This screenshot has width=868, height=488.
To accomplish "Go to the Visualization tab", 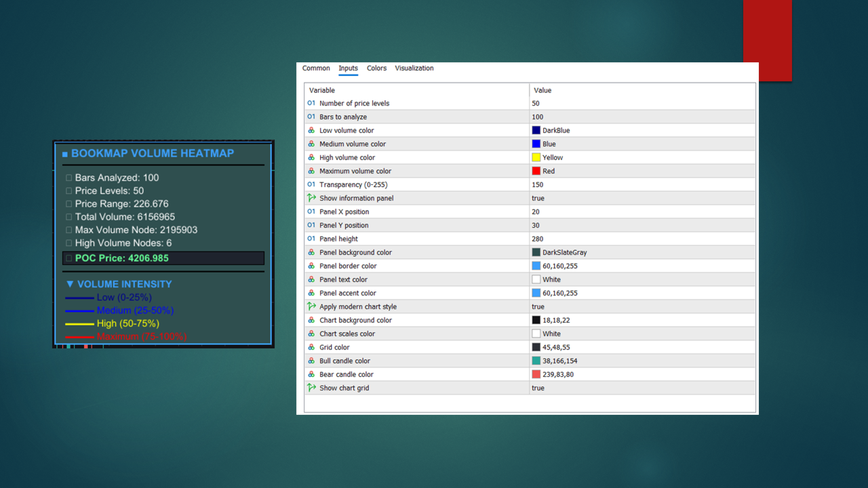I will 414,68.
